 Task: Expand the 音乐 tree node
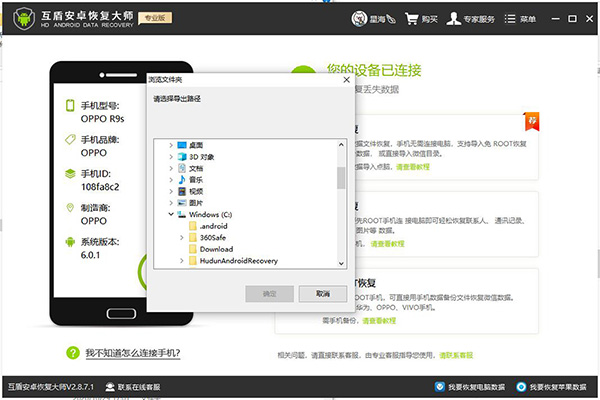[x=171, y=180]
